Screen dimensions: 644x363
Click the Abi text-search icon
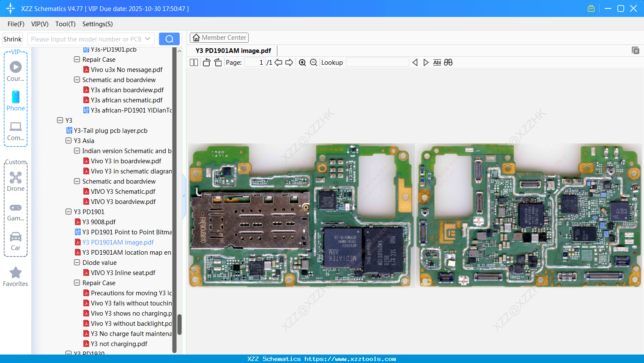[x=437, y=62]
